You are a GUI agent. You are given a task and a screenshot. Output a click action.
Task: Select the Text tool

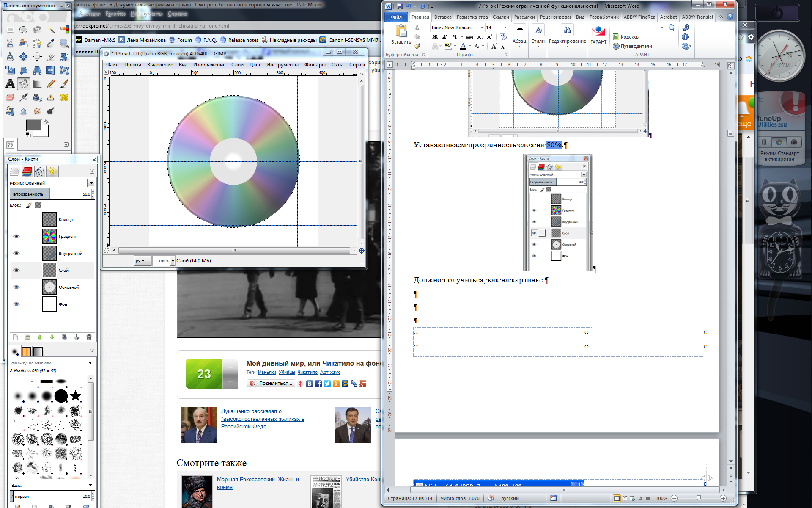[10, 84]
